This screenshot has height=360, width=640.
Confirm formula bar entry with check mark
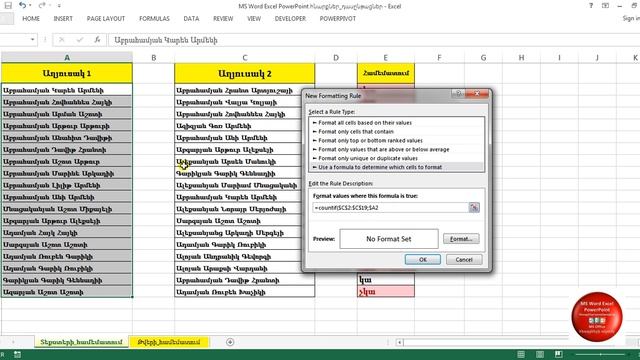click(80, 40)
